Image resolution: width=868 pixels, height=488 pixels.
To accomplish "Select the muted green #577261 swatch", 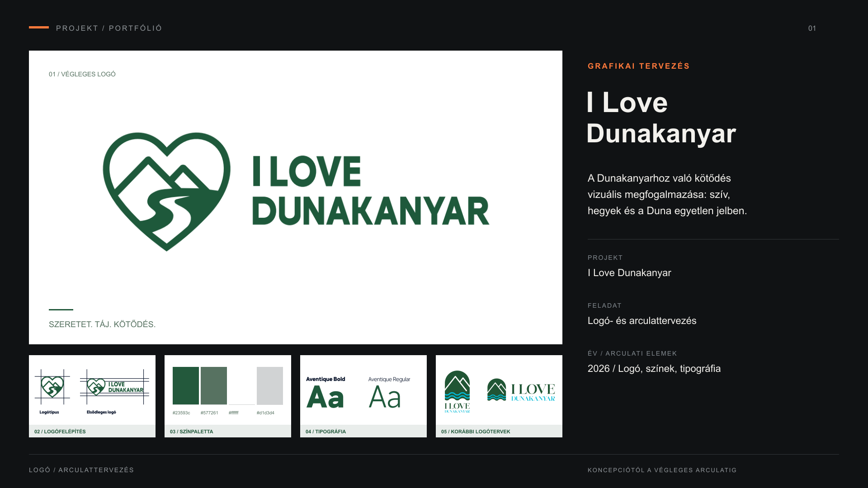I will pos(214,385).
